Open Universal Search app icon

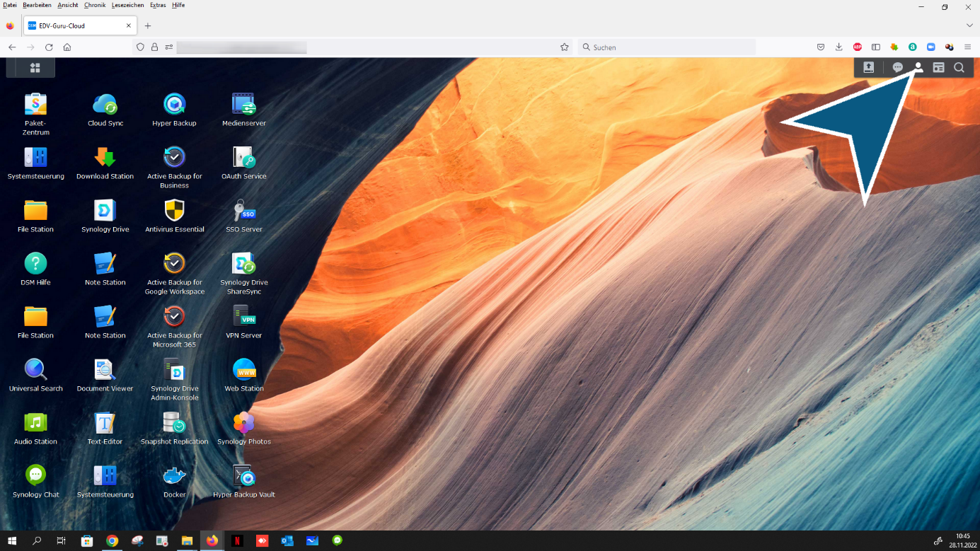(35, 370)
